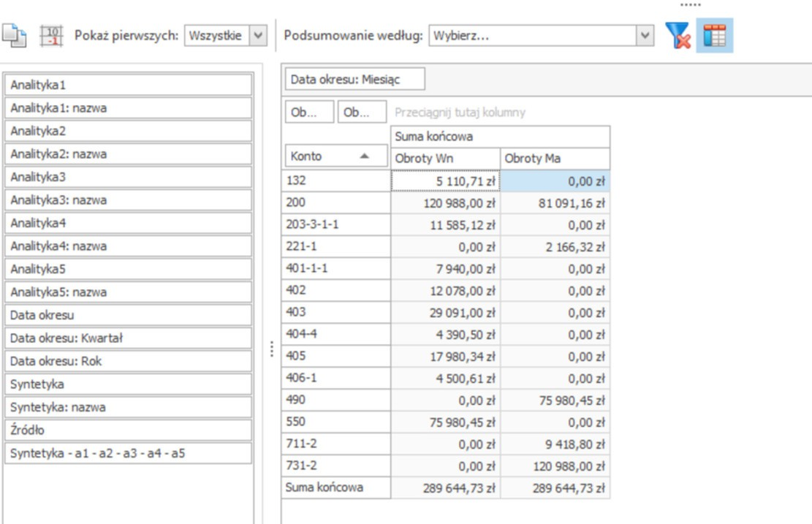Toggle the field list table icon

click(714, 36)
